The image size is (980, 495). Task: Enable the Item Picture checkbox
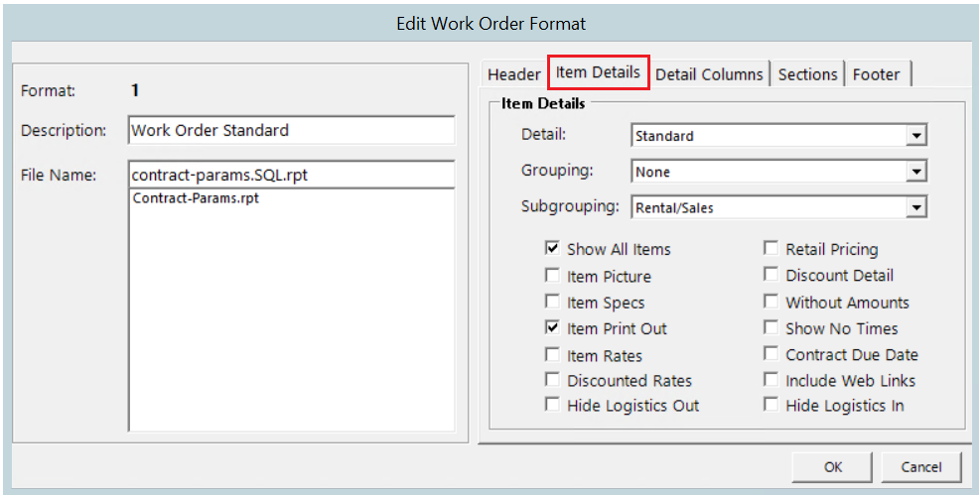[552, 276]
